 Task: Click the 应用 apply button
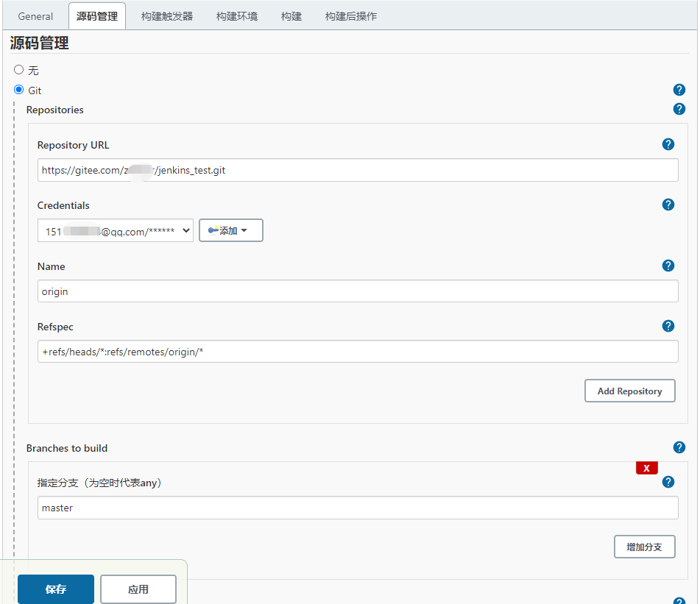138,589
